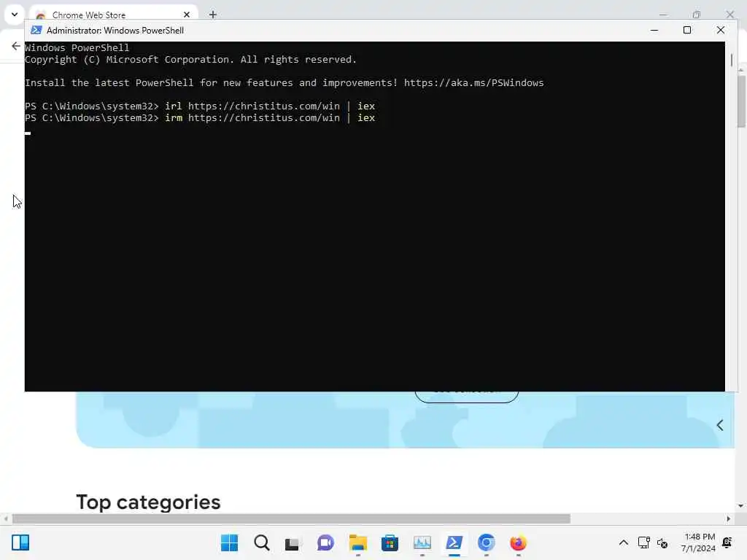747x560 pixels.
Task: Show hidden system tray icons
Action: coord(623,542)
